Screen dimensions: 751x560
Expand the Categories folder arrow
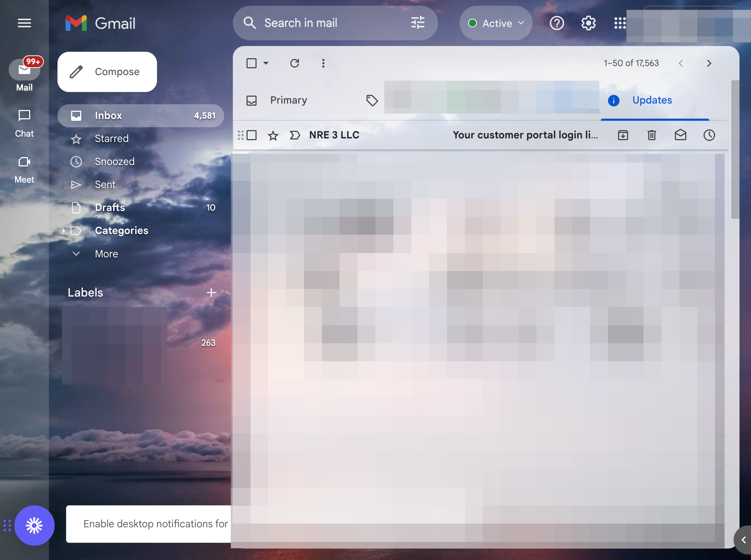click(x=64, y=231)
